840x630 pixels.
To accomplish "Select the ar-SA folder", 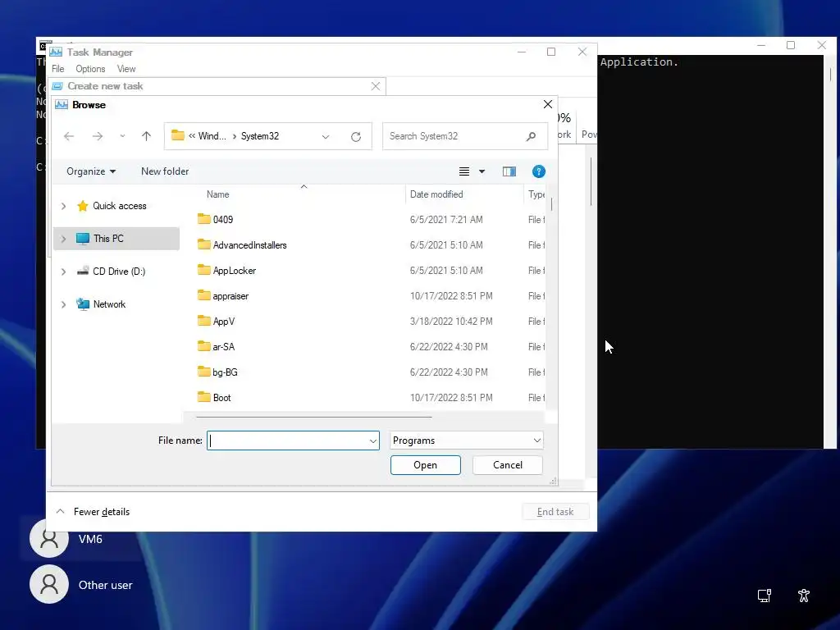I will [223, 347].
